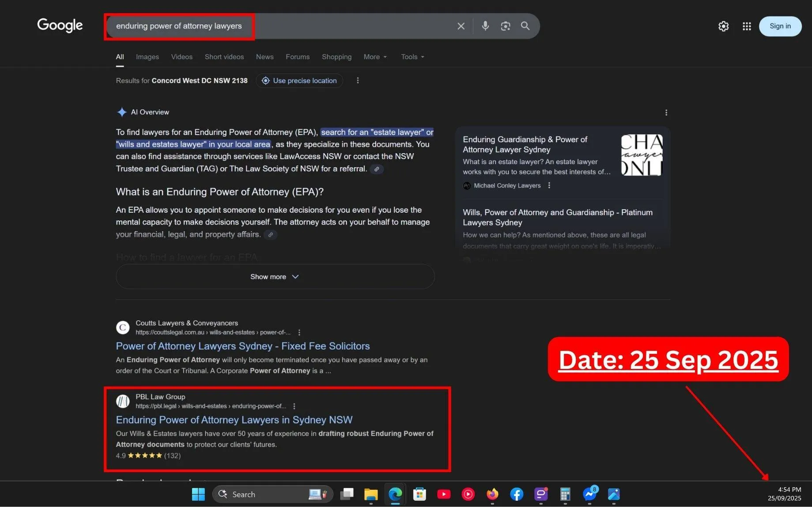Open the three-dot menu on the PBL result
Screen dimensions: 812x507
point(294,406)
